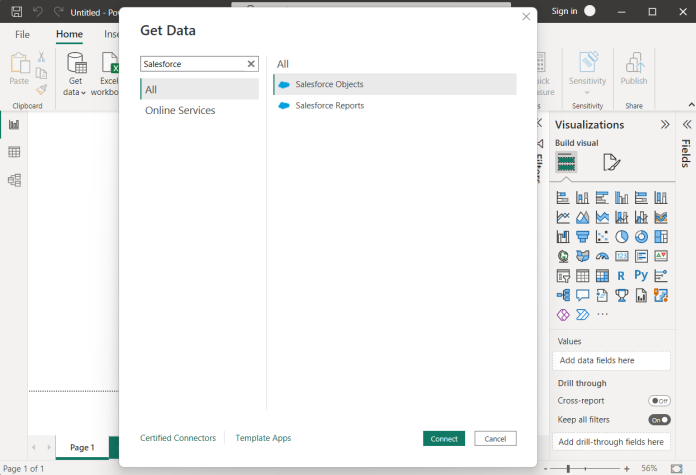The width and height of the screenshot is (696, 475).
Task: Select the Pie chart visual icon
Action: pyautogui.click(x=622, y=237)
